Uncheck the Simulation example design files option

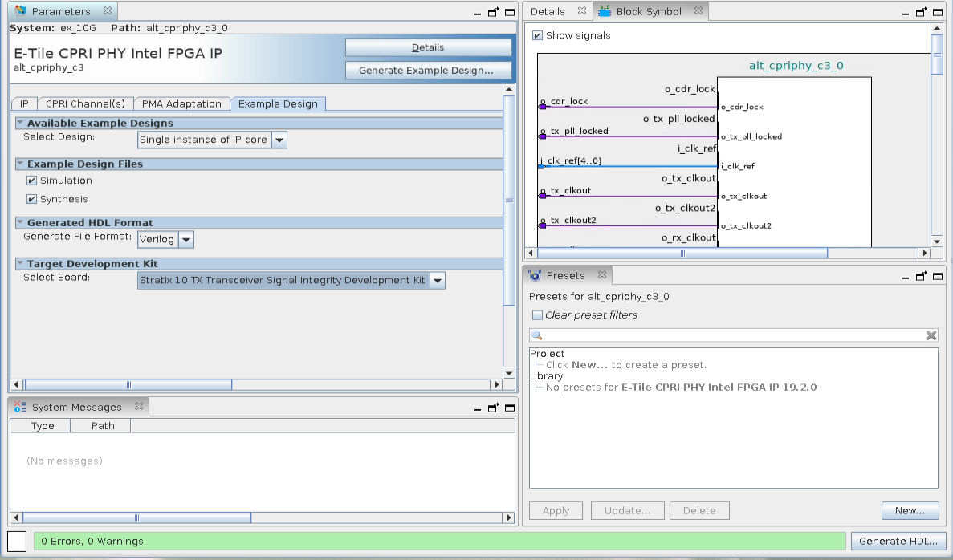click(31, 181)
